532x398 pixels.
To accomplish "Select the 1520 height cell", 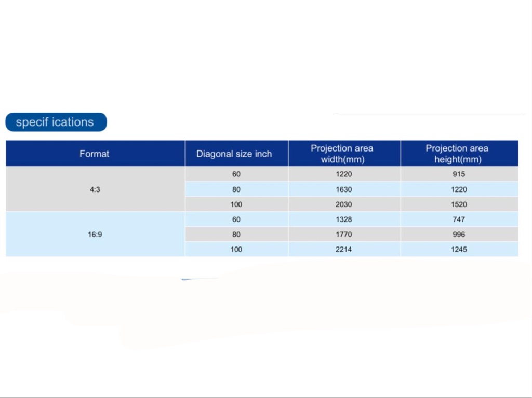I will pyautogui.click(x=459, y=204).
